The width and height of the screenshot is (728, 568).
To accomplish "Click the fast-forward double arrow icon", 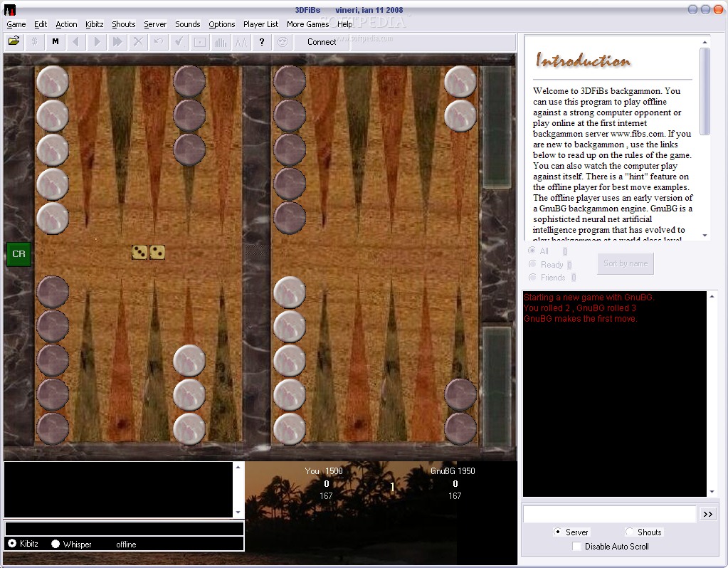I will 117,42.
